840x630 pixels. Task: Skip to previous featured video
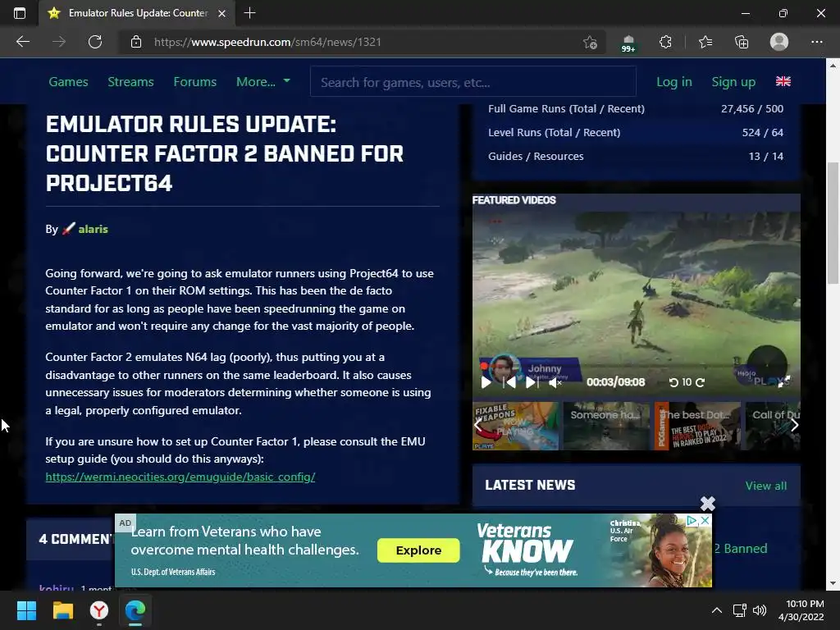(509, 382)
